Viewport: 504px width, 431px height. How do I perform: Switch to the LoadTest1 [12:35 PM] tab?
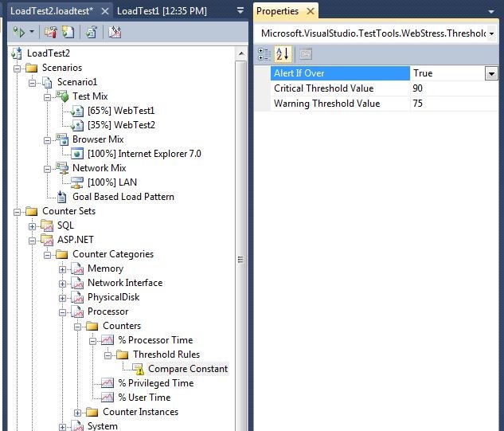pos(162,11)
